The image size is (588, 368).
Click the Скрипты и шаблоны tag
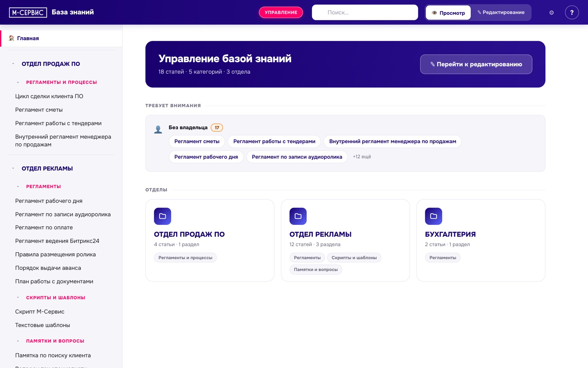(x=354, y=258)
